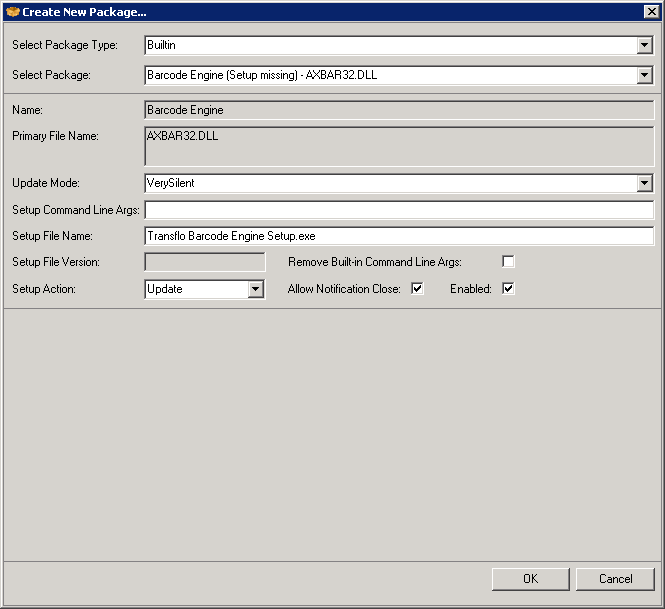This screenshot has height=609, width=665.
Task: Expand the Setup Action dropdown
Action: 255,289
